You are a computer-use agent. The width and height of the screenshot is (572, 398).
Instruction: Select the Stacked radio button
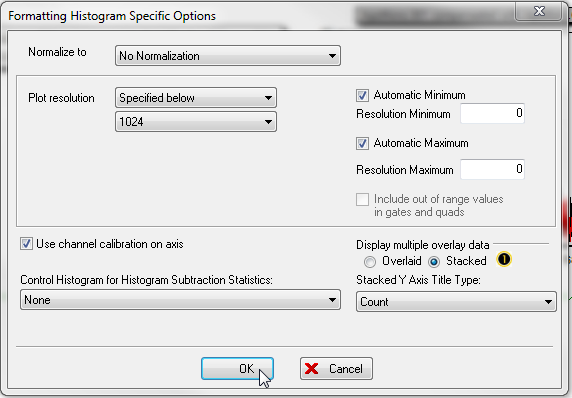point(434,262)
